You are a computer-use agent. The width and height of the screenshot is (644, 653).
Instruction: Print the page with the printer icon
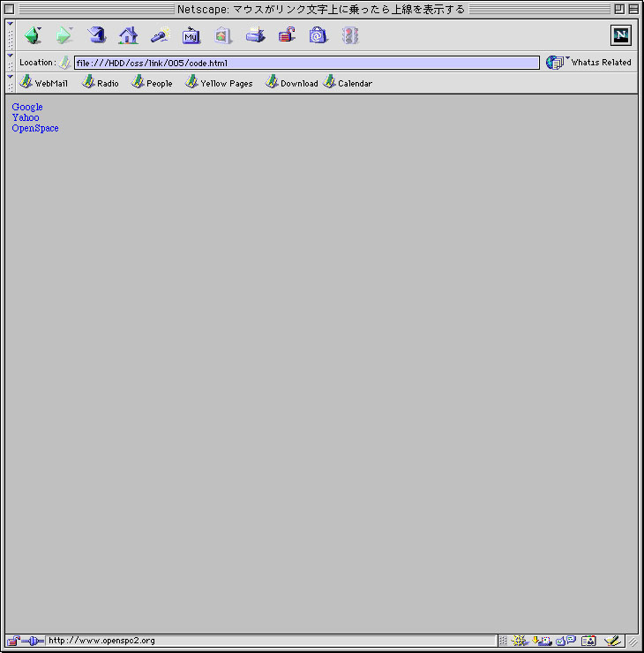coord(255,35)
